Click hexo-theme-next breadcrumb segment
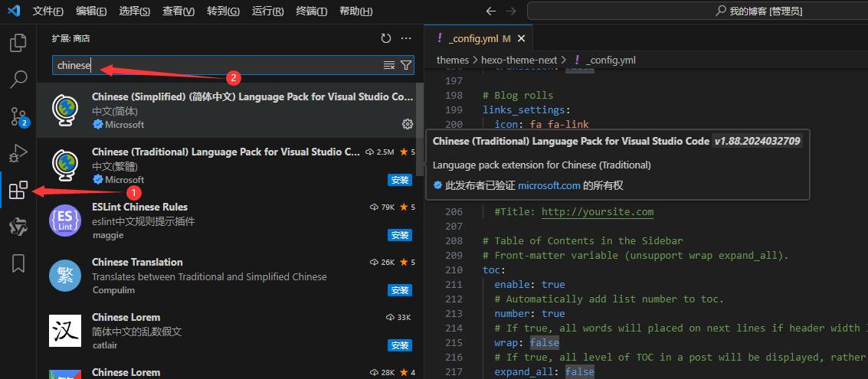The height and width of the screenshot is (379, 868). [519, 60]
